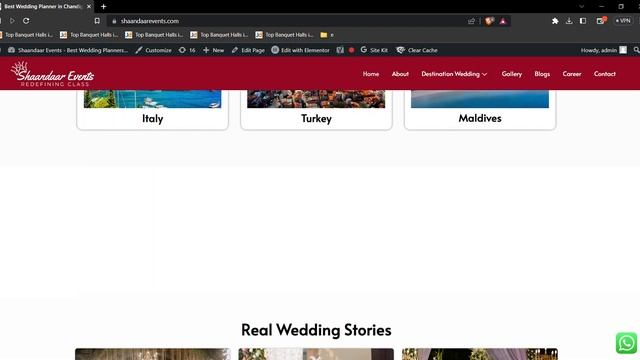Click the Real Wedding Stories heading
The width and height of the screenshot is (640, 360).
pos(316,330)
